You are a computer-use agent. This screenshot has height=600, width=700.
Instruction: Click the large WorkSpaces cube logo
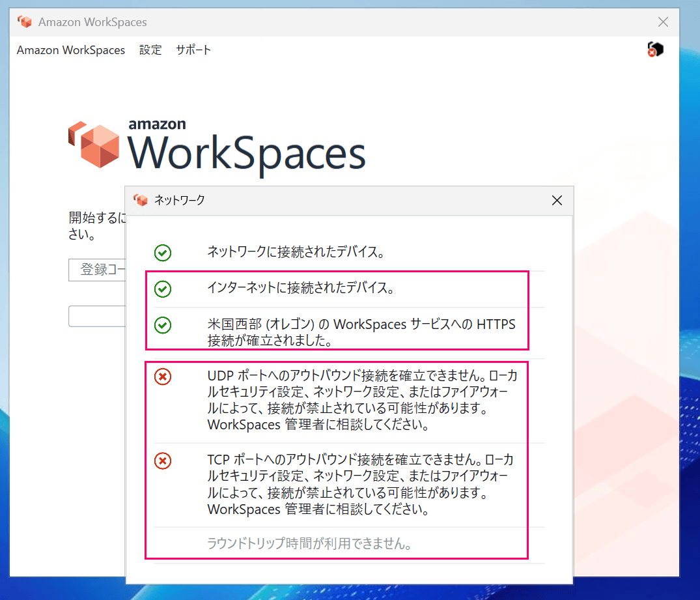point(94,145)
